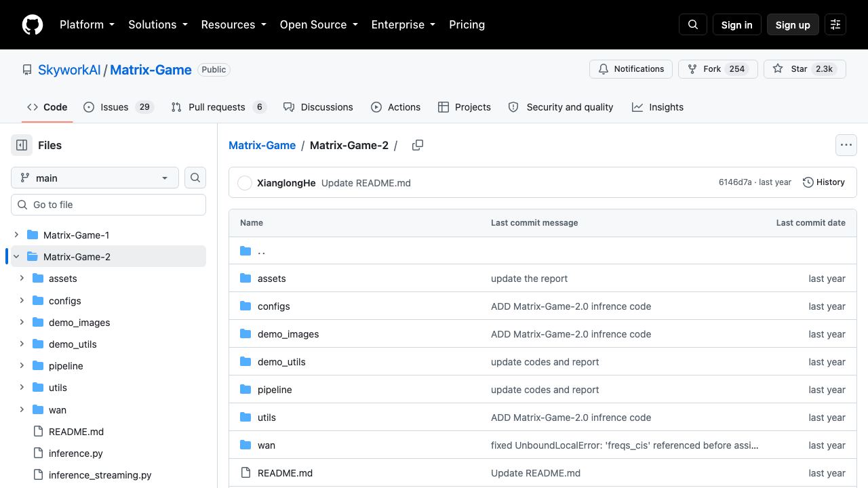Click the repository icon before SkyworkAI
The height and width of the screenshot is (488, 868).
(x=27, y=70)
